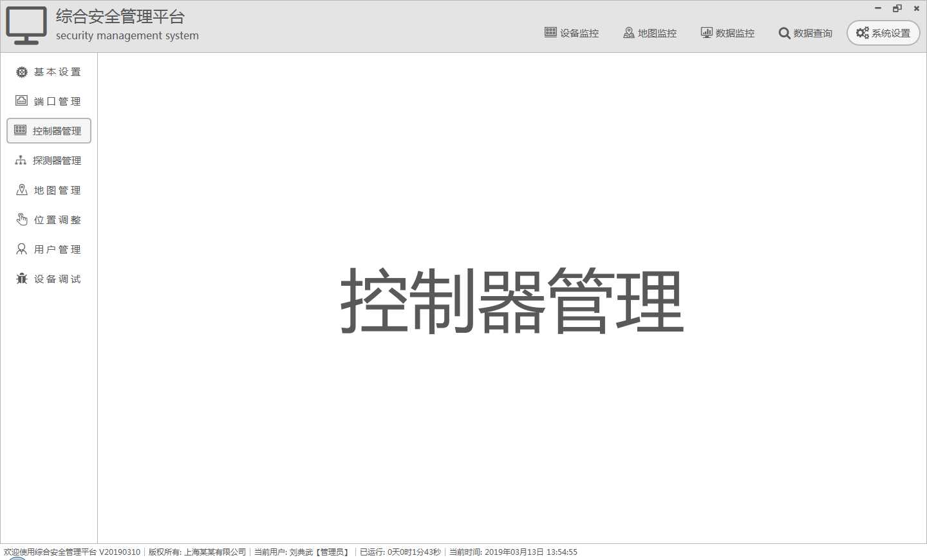Click the chart icon for 数据监控
The image size is (927, 560).
click(x=707, y=32)
